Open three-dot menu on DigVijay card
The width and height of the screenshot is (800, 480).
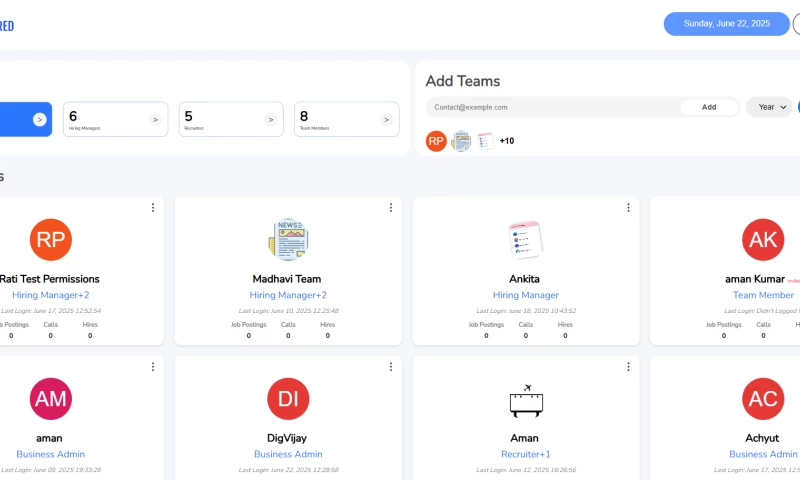[391, 368]
